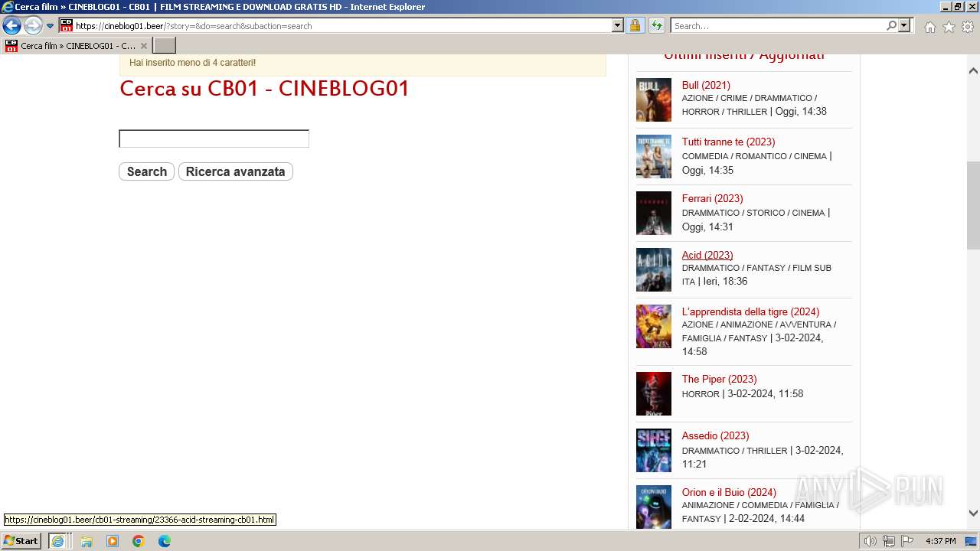Screen dimensions: 980x551
Task: Click 'DRAMMATICO / STORICO / CINEMA' genre text
Action: pyautogui.click(x=753, y=213)
